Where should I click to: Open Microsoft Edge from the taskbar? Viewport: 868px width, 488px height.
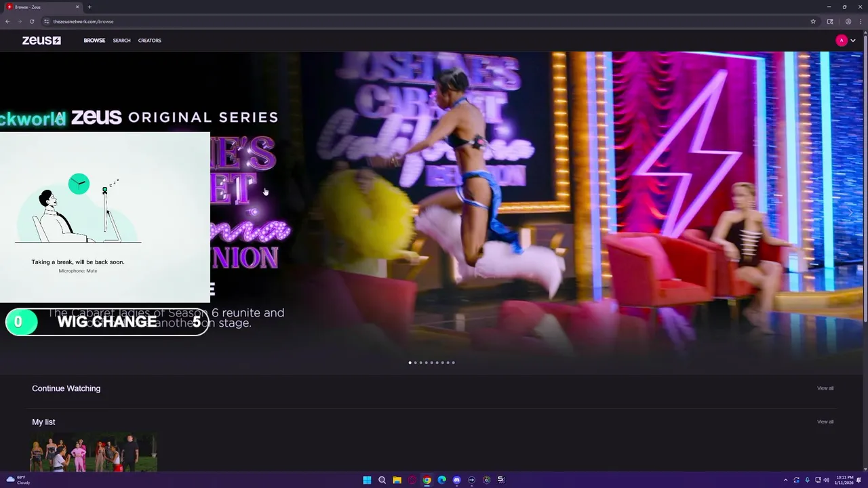pyautogui.click(x=441, y=480)
